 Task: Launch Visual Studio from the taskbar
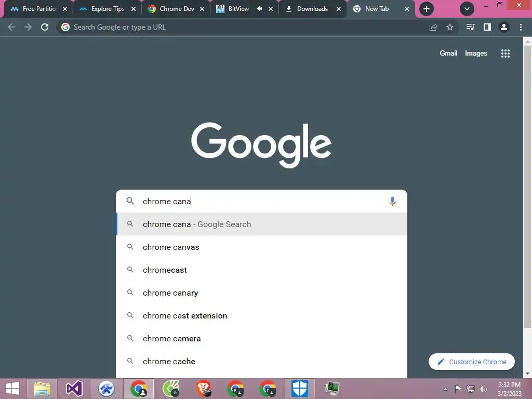(74, 389)
